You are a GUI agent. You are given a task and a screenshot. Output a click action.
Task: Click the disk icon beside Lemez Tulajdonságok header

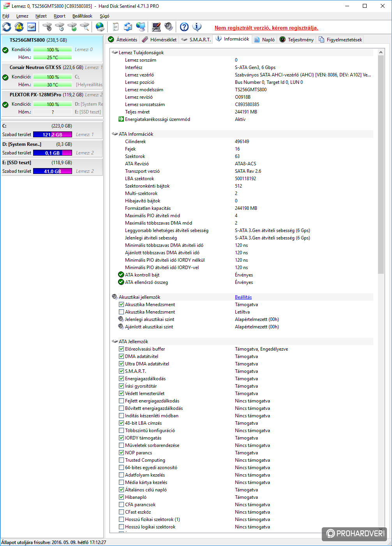pos(115,53)
